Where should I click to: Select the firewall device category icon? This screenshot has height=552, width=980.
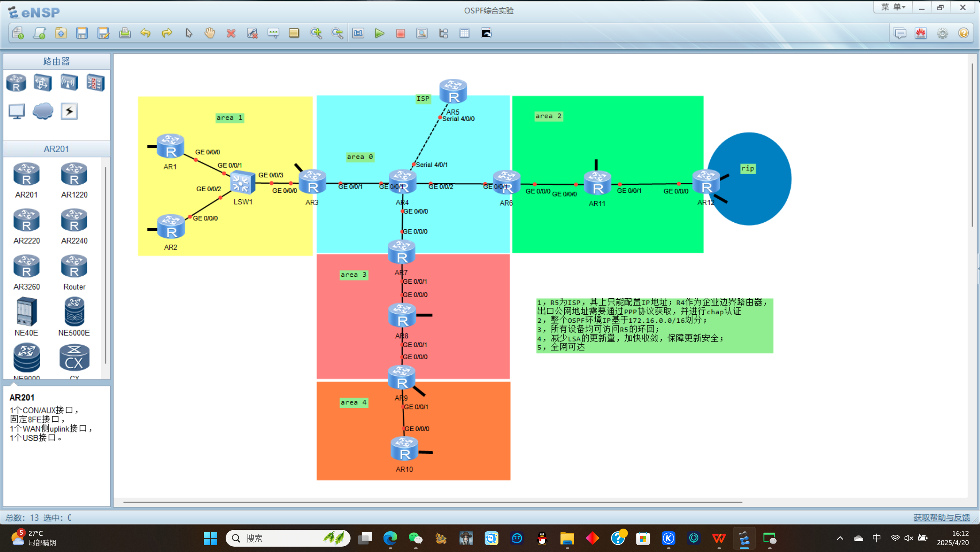coord(95,82)
